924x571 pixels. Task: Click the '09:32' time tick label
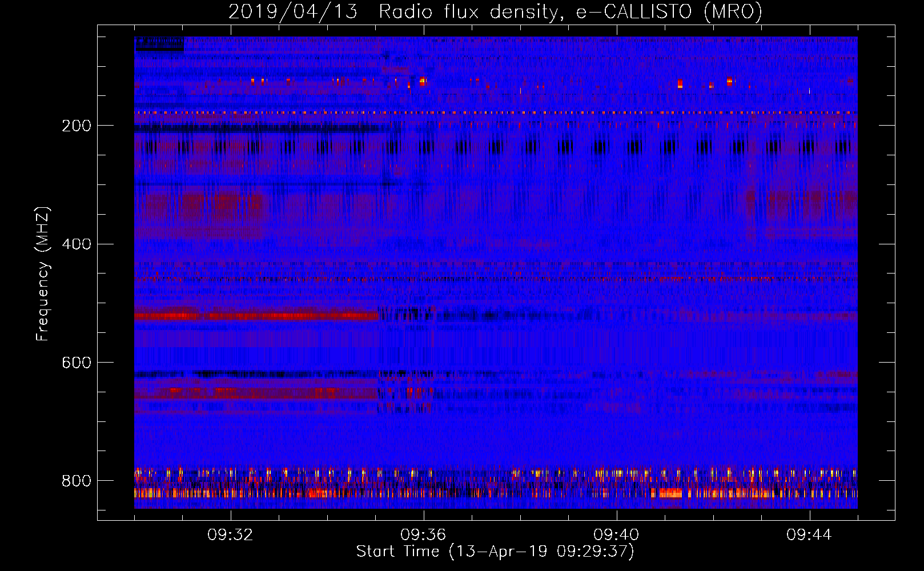click(x=230, y=535)
